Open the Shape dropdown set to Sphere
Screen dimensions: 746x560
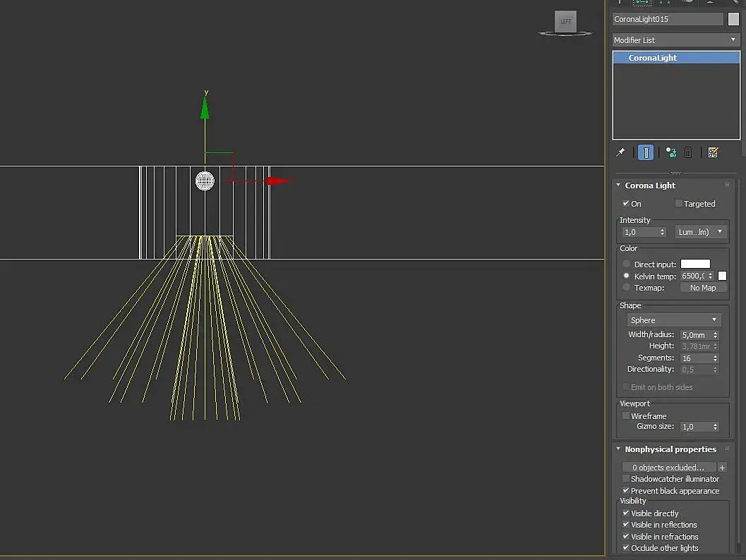[x=674, y=320]
